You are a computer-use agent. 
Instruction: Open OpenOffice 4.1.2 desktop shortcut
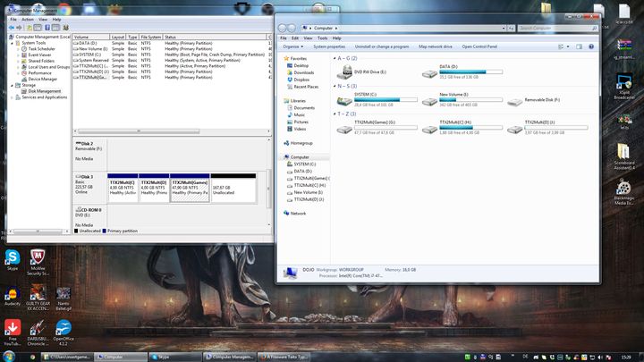click(x=64, y=332)
